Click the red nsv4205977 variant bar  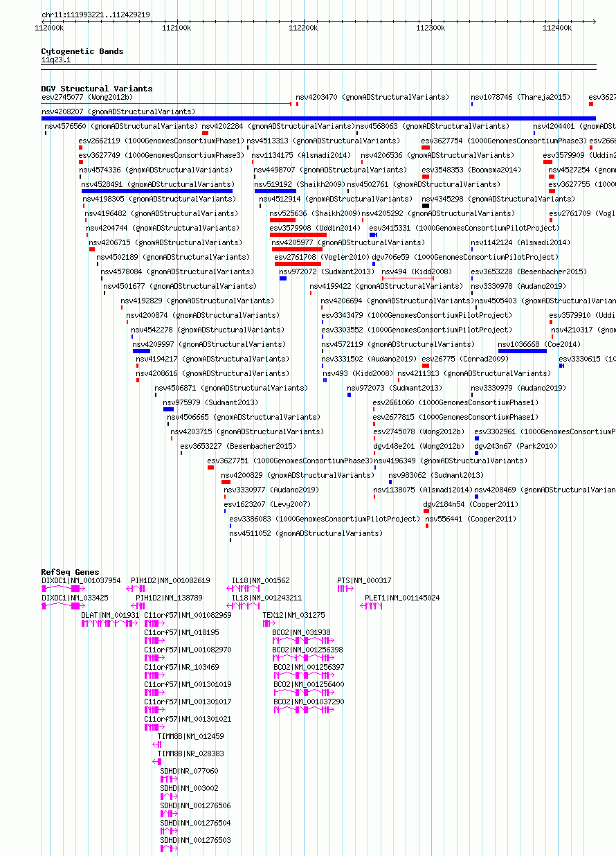click(x=297, y=249)
